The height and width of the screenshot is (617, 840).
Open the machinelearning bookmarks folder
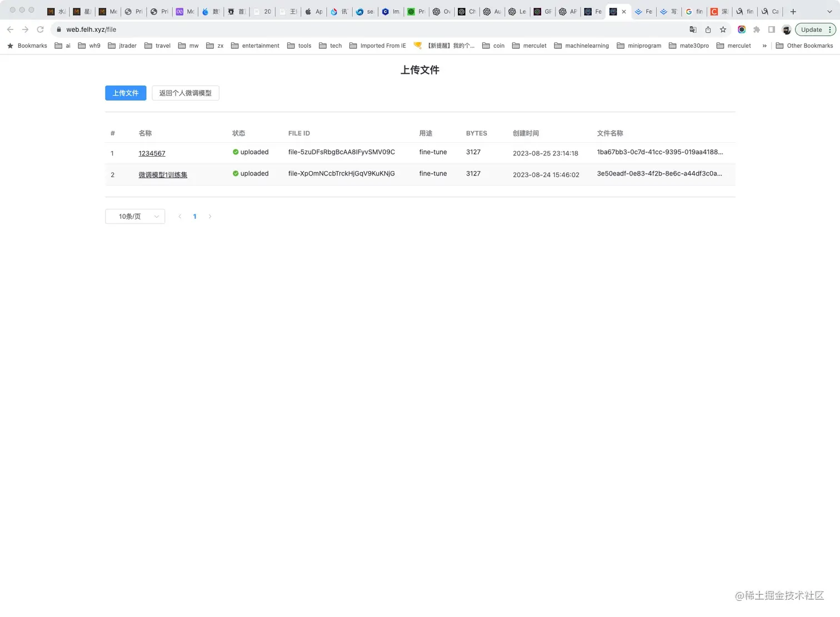click(581, 46)
